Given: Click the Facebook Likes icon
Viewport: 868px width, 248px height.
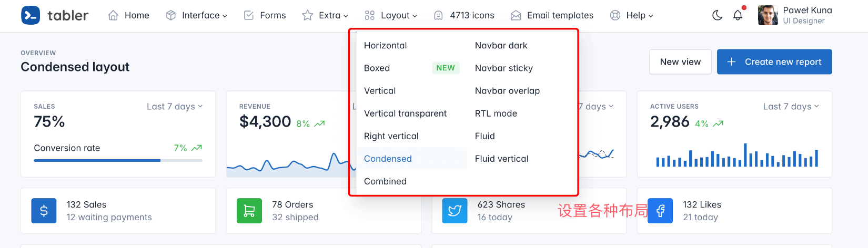Looking at the screenshot, I should pyautogui.click(x=660, y=211).
